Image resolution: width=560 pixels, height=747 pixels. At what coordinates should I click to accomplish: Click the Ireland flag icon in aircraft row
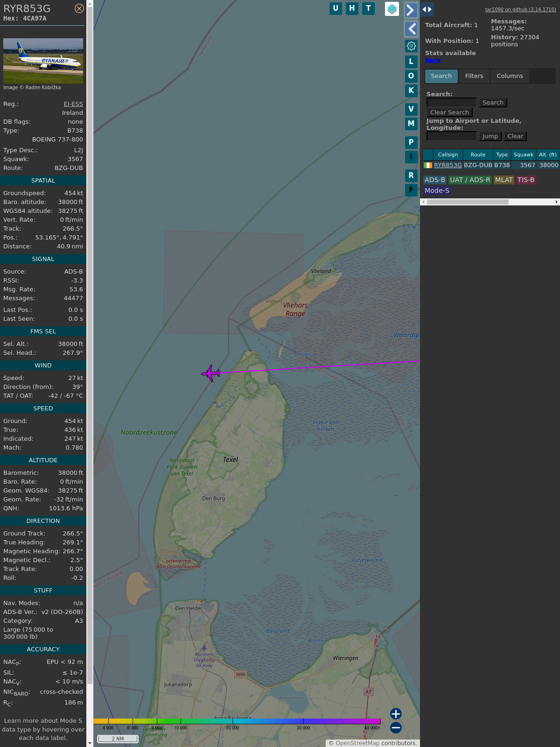[x=428, y=165]
